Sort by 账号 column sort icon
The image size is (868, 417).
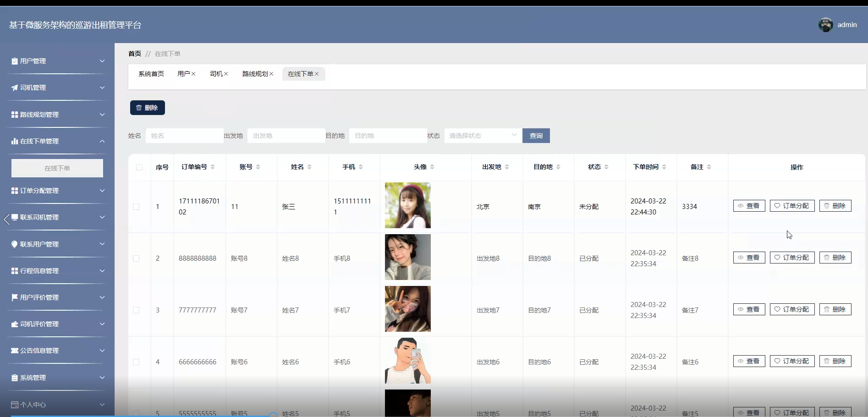(x=258, y=167)
